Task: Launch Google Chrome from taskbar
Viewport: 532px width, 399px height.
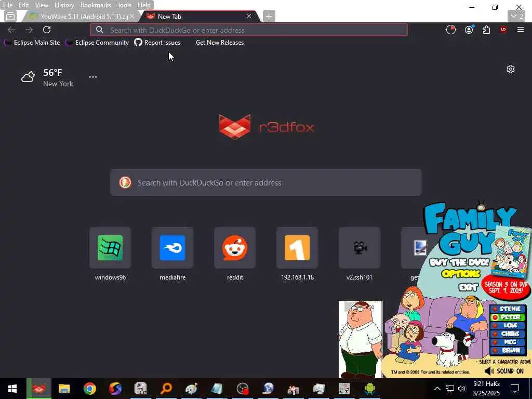Action: click(89, 389)
